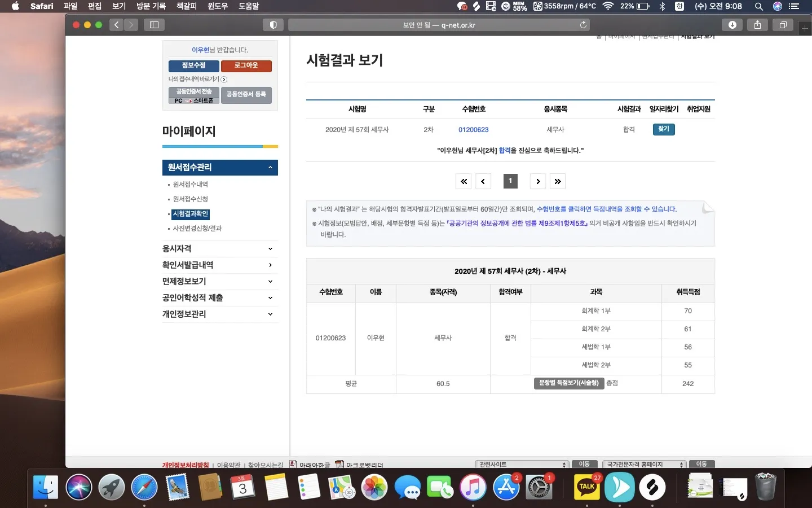Image resolution: width=812 pixels, height=508 pixels.
Task: Open the 책갈피 menu
Action: (x=187, y=6)
